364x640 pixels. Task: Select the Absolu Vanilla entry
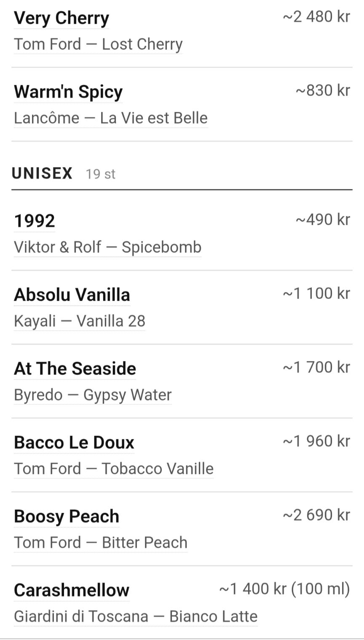tap(72, 295)
